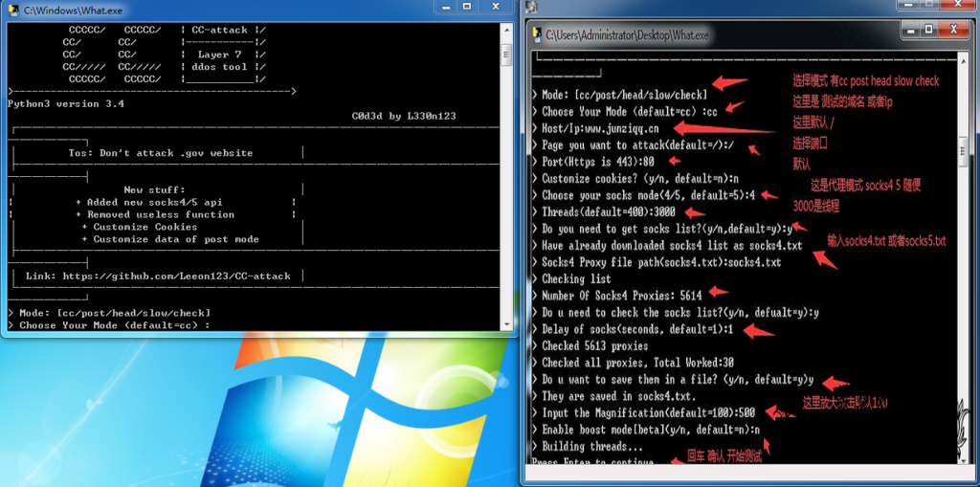Screen dimensions: 980x487
Task: Click 'Choose Your Mode (default=cc) :cc' line
Action: pyautogui.click(x=624, y=112)
